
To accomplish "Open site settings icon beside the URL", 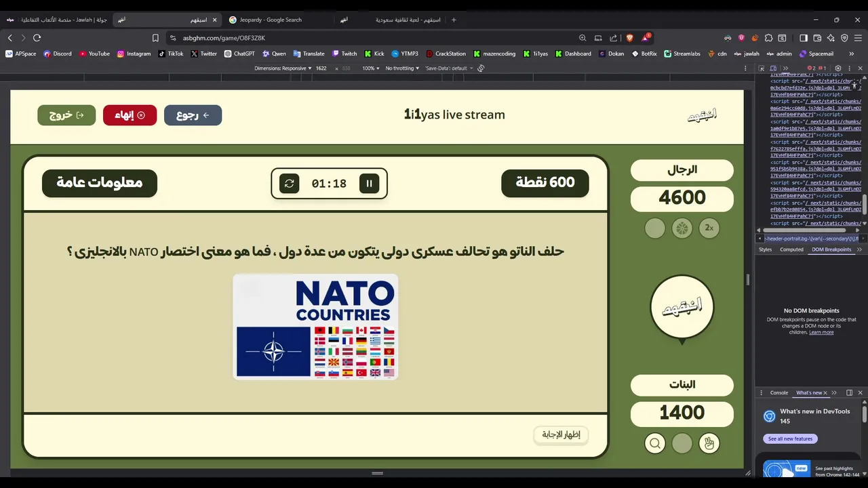I will (x=173, y=38).
